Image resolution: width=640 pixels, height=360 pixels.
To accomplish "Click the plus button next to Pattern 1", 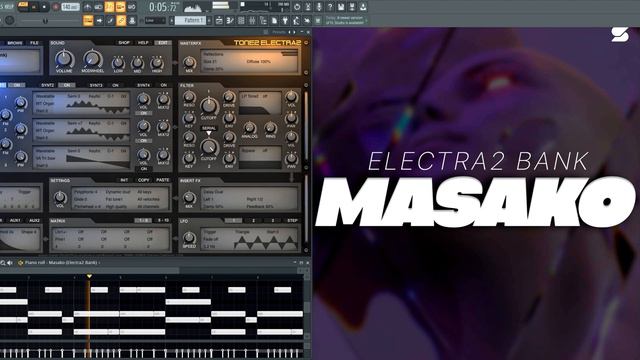I will pyautogui.click(x=210, y=20).
